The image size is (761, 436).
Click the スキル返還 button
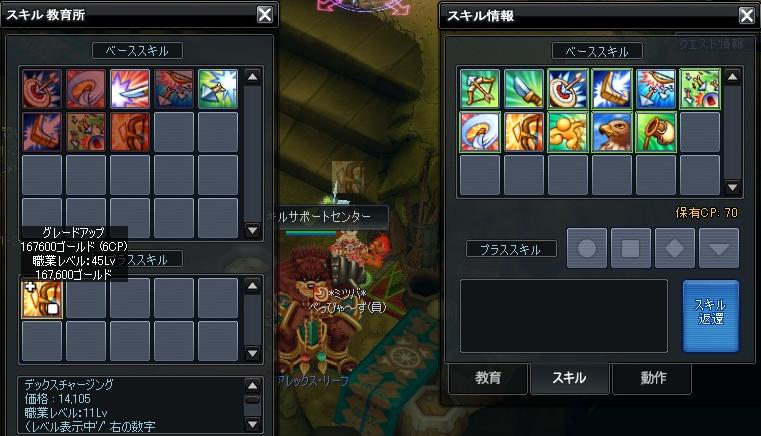coord(711,316)
